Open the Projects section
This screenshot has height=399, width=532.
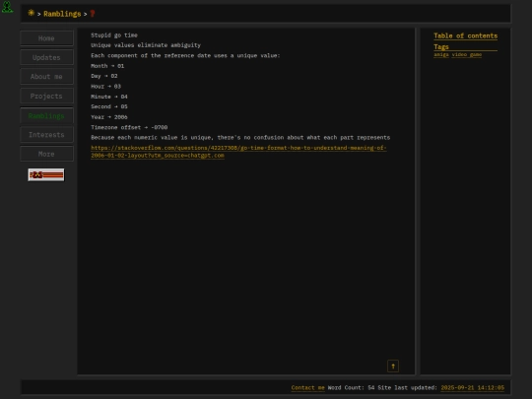tap(46, 96)
